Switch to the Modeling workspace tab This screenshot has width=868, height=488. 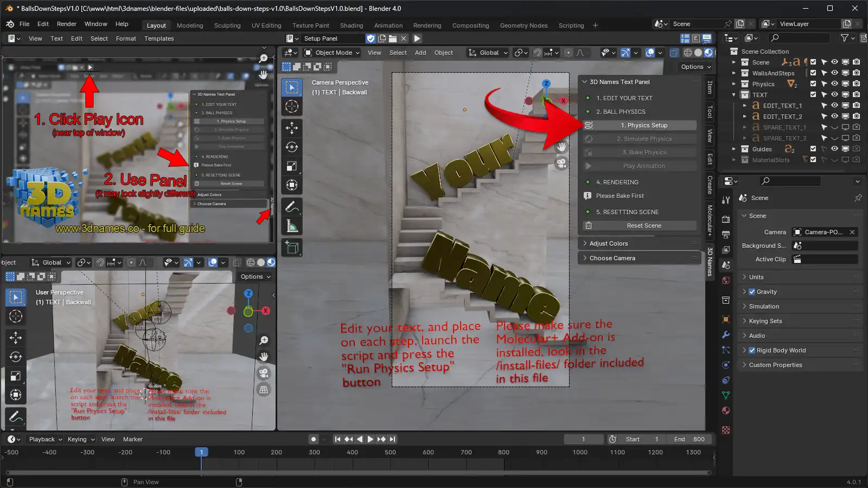point(190,25)
